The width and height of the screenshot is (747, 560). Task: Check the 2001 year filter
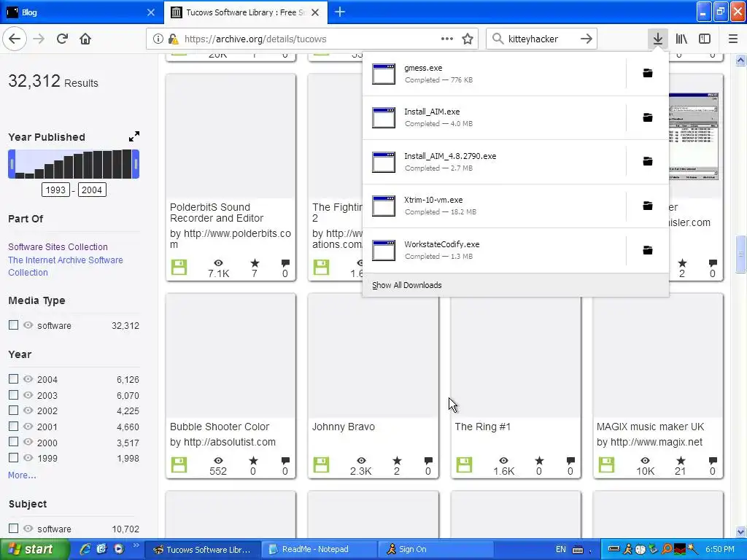(13, 426)
